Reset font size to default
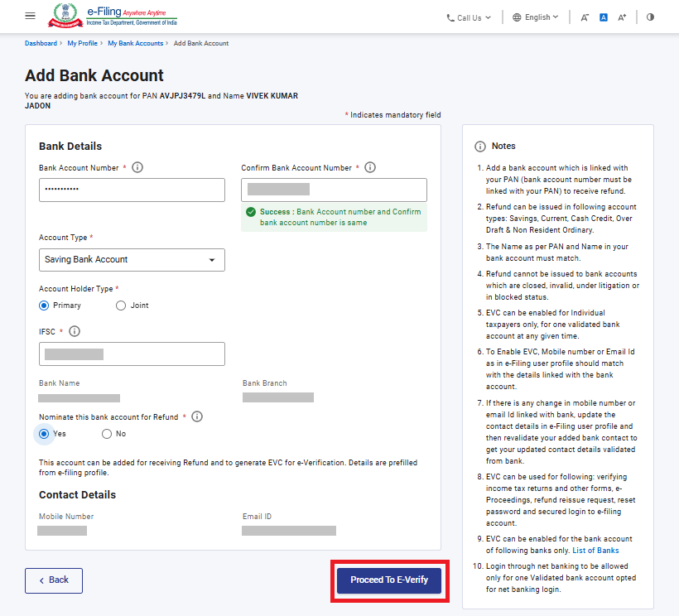 click(x=604, y=17)
